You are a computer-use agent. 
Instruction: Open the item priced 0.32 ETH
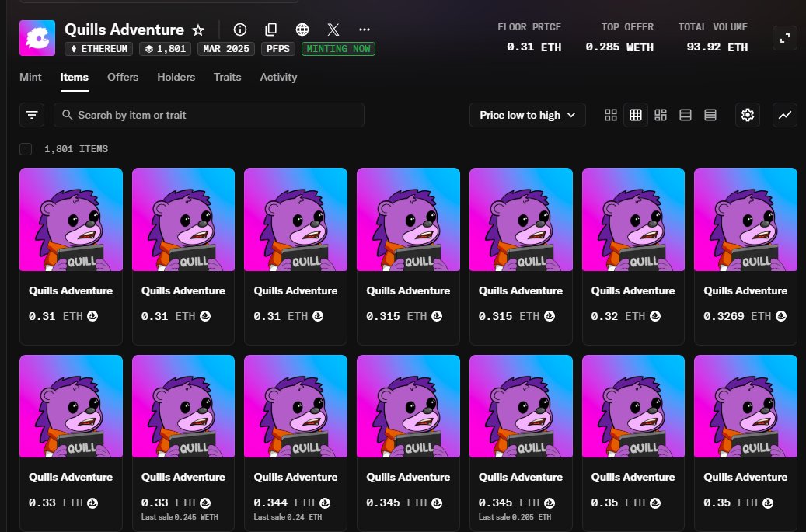633,256
